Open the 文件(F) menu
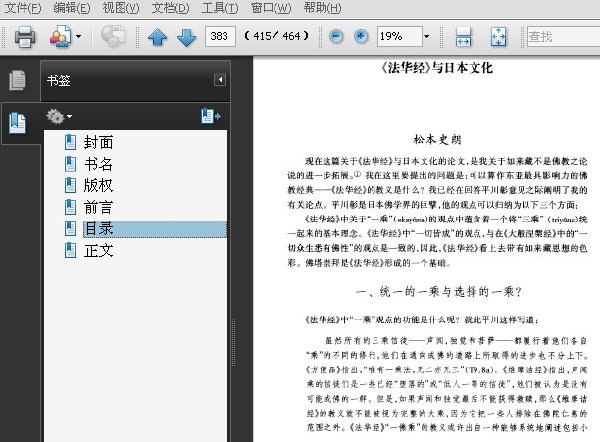The height and width of the screenshot is (442, 600). (23, 8)
